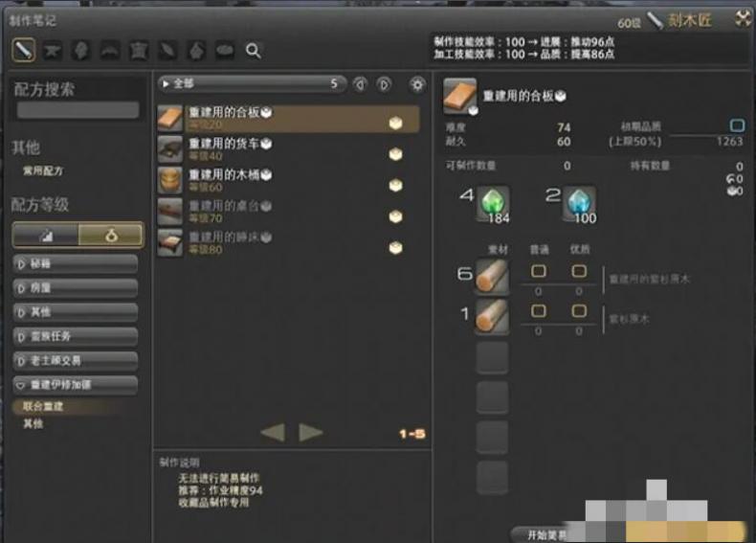Image resolution: width=756 pixels, height=543 pixels.
Task: Click first empty material slot
Action: [492, 357]
